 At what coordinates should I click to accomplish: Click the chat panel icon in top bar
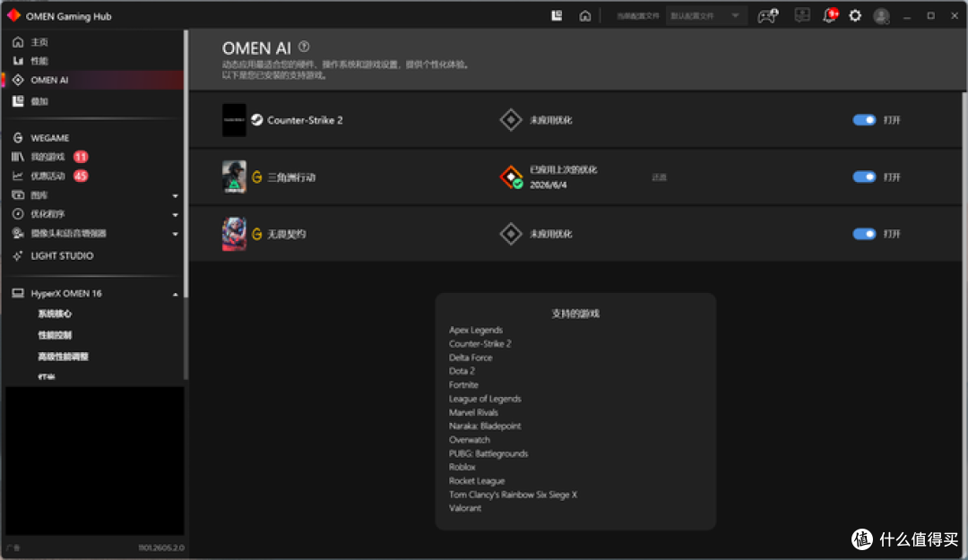tap(802, 15)
